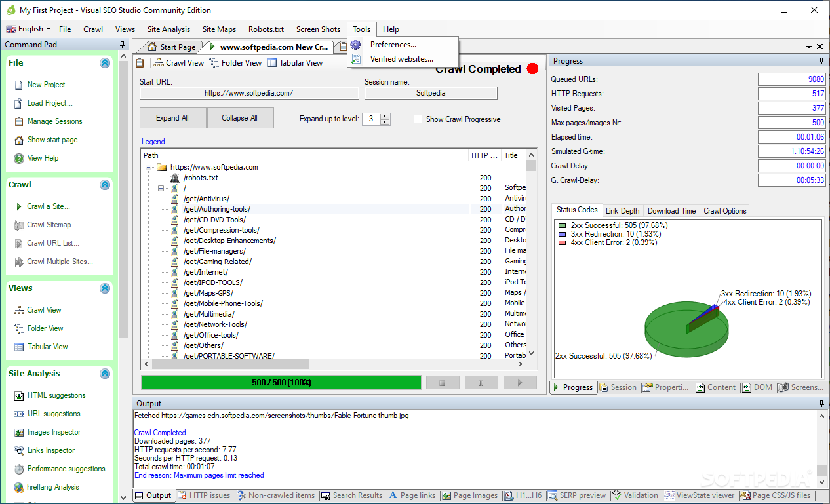Image resolution: width=830 pixels, height=504 pixels.
Task: Open the Robots.txt menu
Action: (266, 29)
